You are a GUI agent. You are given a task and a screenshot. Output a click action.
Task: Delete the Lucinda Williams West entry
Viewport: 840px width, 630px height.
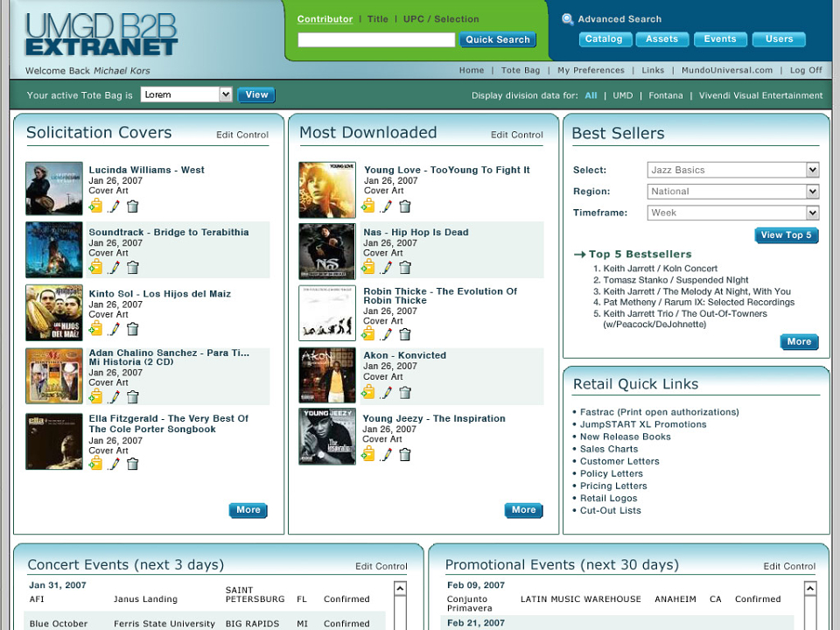tap(132, 206)
